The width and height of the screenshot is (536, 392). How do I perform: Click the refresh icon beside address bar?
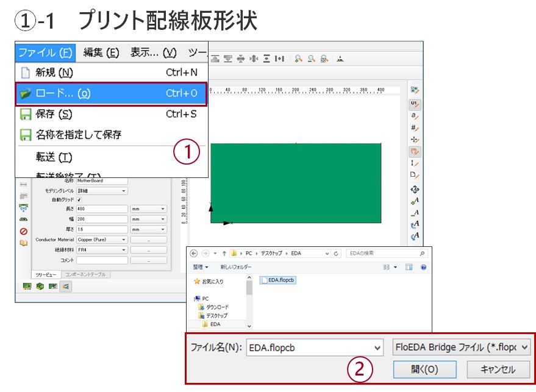pos(336,253)
